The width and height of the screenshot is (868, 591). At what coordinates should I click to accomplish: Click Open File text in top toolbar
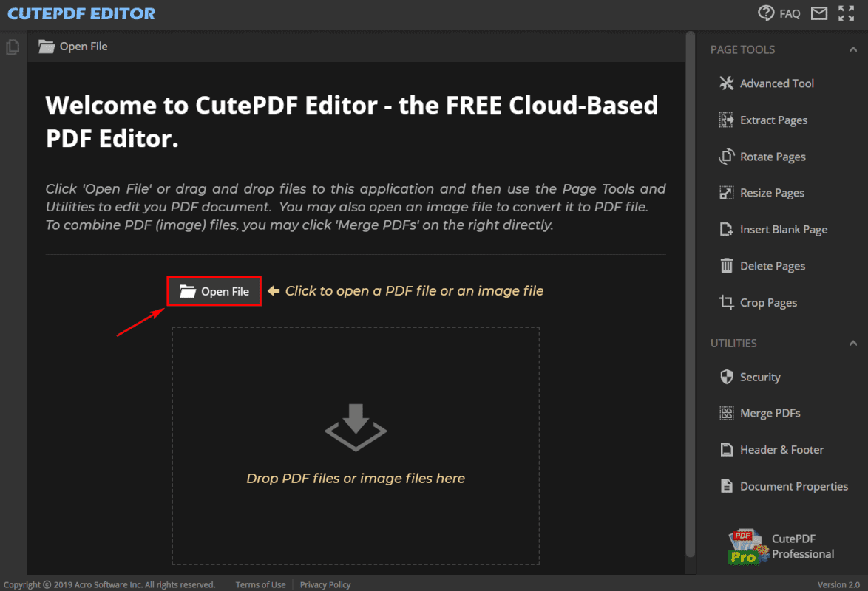(84, 47)
